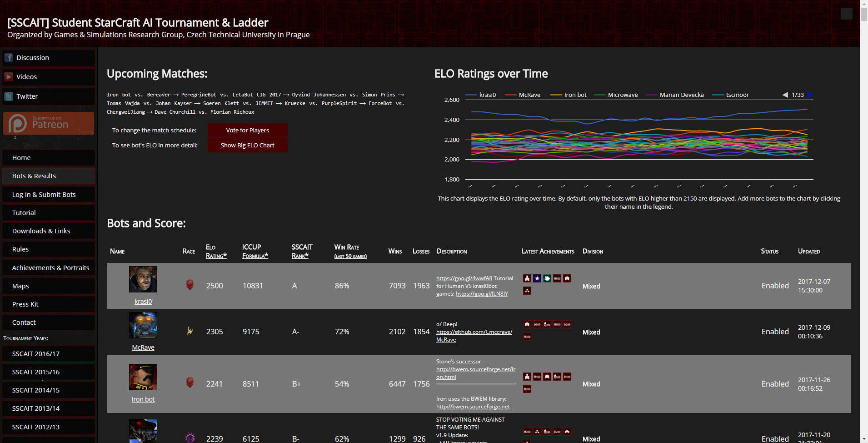Click the Terran race icon in krasi0 row
868x443 pixels.
click(190, 285)
